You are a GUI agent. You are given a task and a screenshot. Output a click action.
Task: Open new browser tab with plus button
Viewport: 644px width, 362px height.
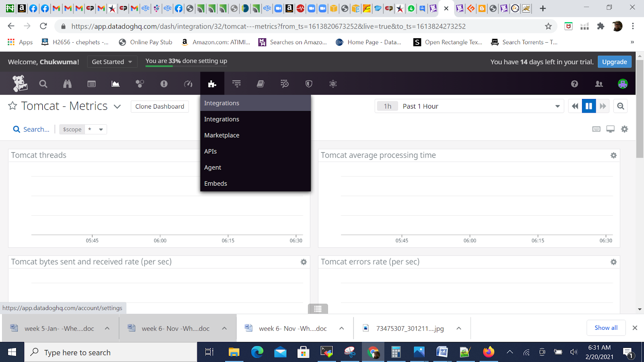543,8
